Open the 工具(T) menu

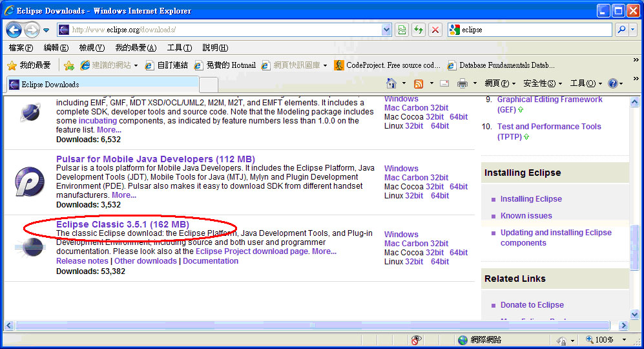pos(180,48)
